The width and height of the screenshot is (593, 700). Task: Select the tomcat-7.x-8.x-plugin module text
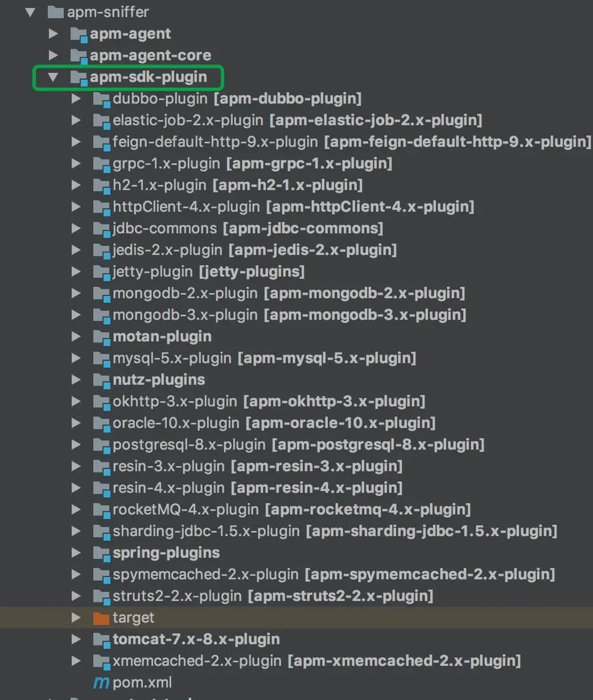196,639
